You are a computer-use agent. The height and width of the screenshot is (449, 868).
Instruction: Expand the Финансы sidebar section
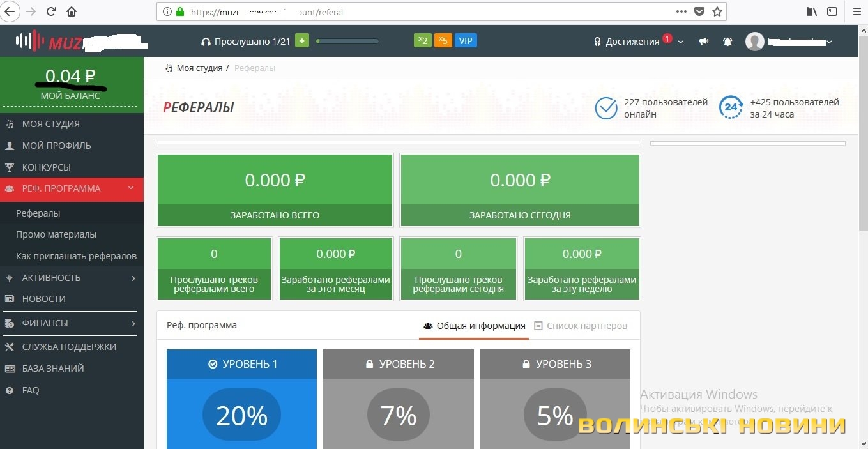[x=72, y=323]
